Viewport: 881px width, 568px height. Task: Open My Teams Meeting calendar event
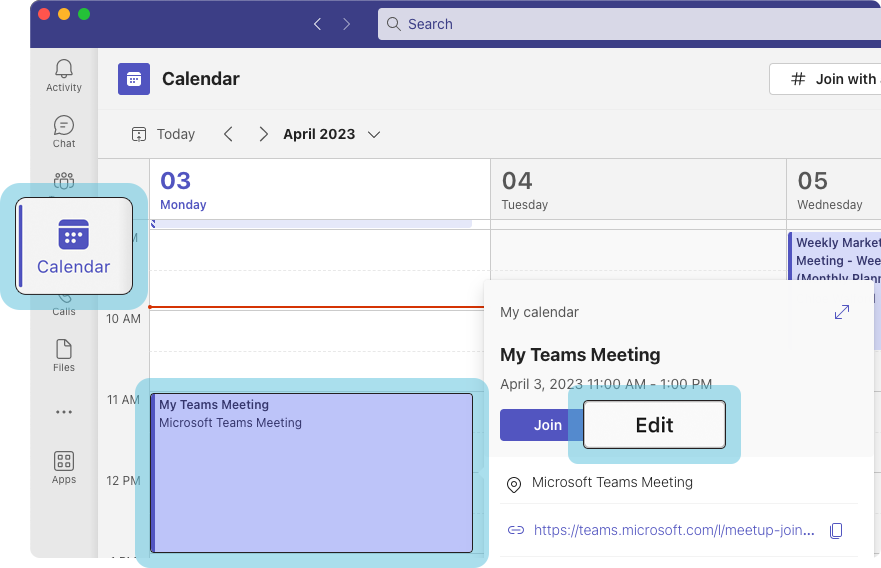coord(312,472)
